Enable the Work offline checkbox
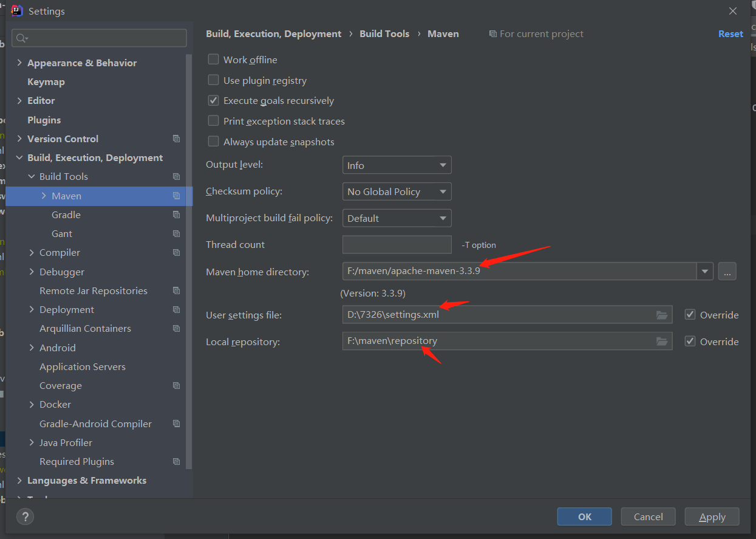Image resolution: width=756 pixels, height=539 pixels. click(213, 60)
